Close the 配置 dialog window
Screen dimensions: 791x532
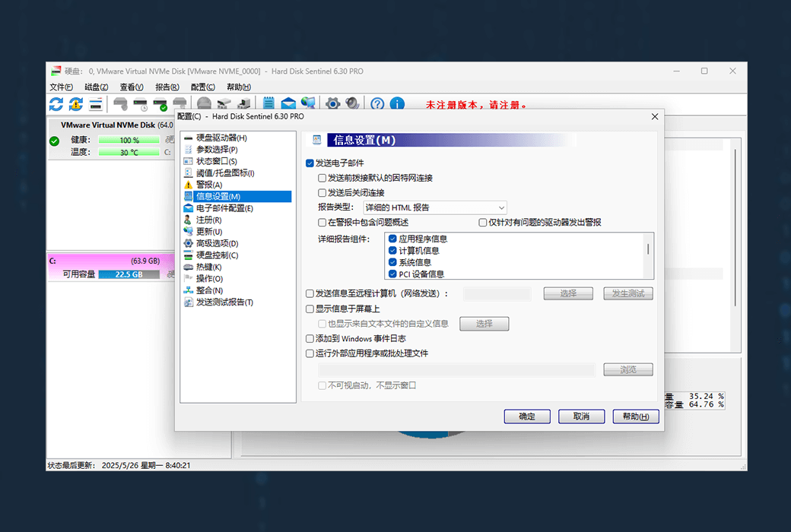(x=654, y=116)
